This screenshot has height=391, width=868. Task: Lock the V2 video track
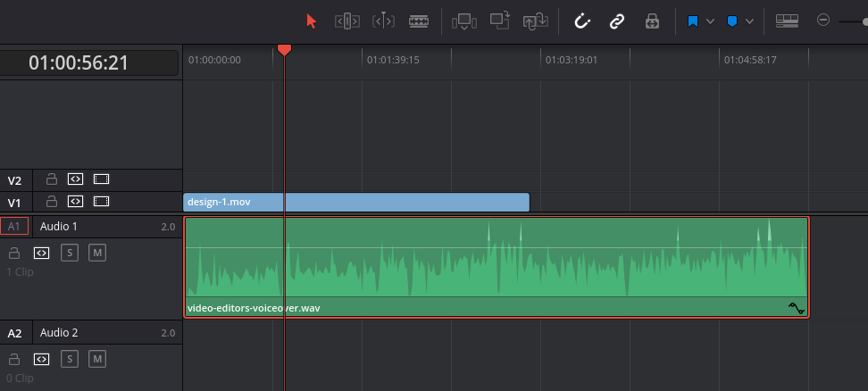tap(52, 179)
